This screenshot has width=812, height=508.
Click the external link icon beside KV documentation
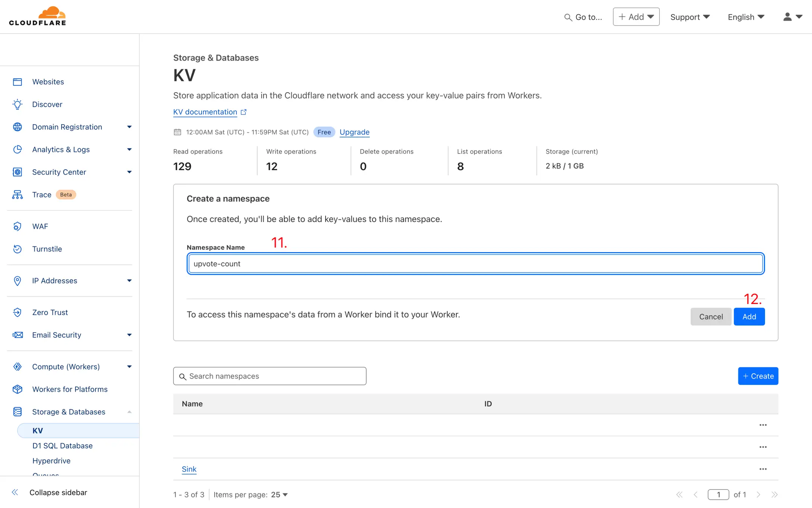(x=244, y=112)
